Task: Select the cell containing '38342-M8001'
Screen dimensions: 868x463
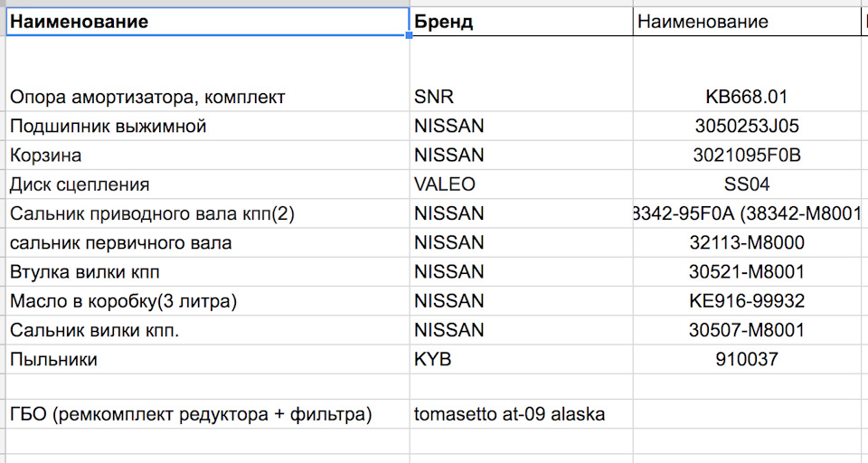Action: tap(747, 213)
